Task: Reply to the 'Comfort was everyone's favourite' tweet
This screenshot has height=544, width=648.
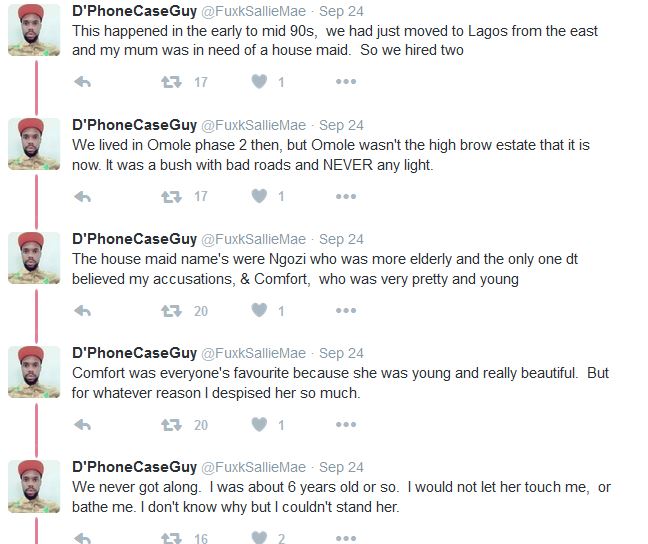Action: (x=83, y=425)
